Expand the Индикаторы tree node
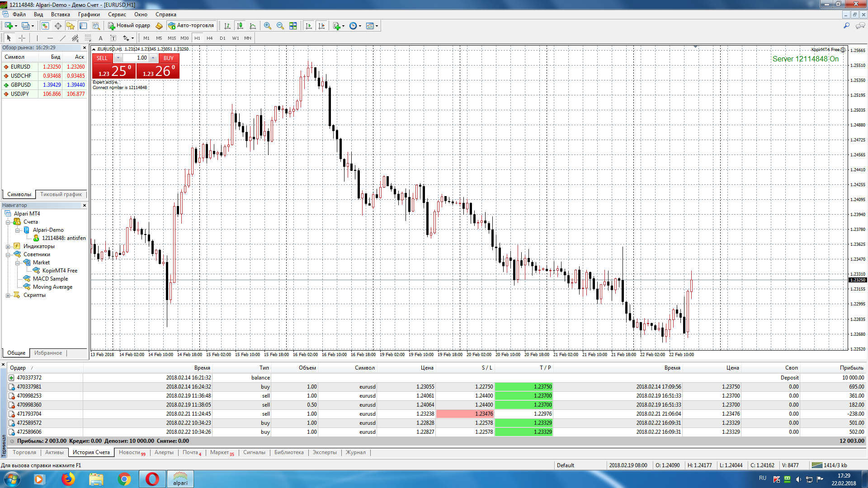 coord(8,247)
